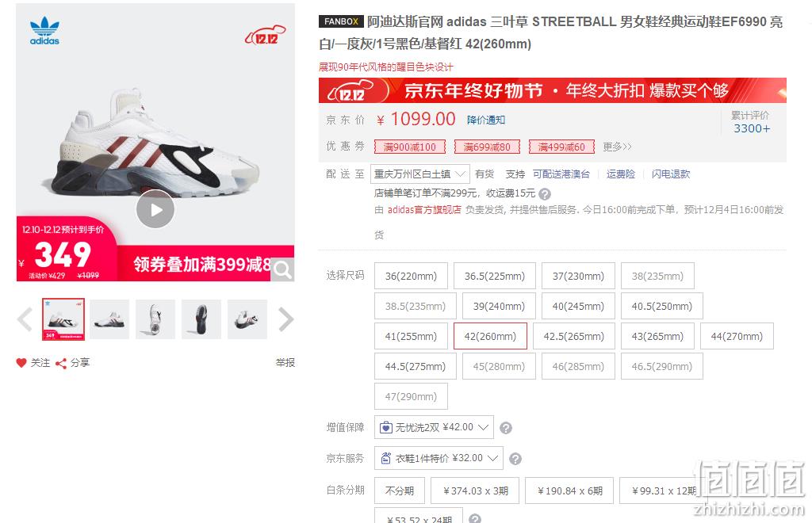Select the sole-view shoe thumbnail
Viewport: 812px width, 523px height.
(x=201, y=319)
